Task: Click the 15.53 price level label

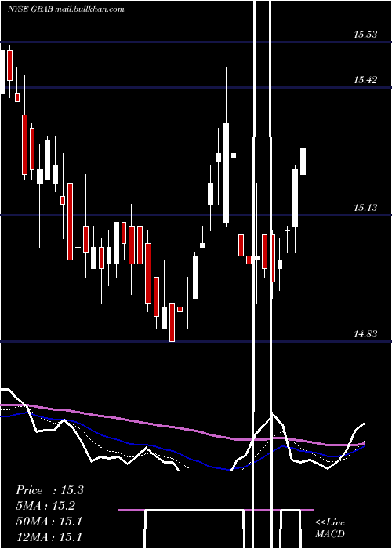Action: [x=365, y=35]
